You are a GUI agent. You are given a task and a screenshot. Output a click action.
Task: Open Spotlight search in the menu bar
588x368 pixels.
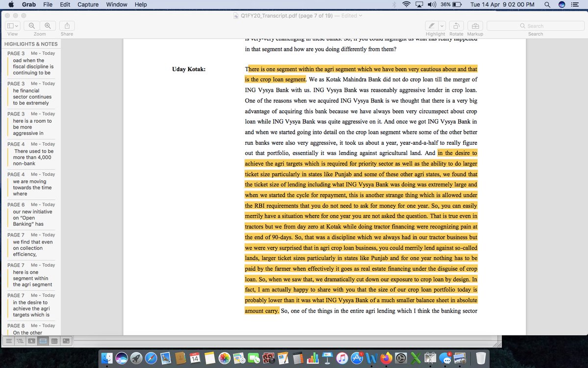pos(547,4)
